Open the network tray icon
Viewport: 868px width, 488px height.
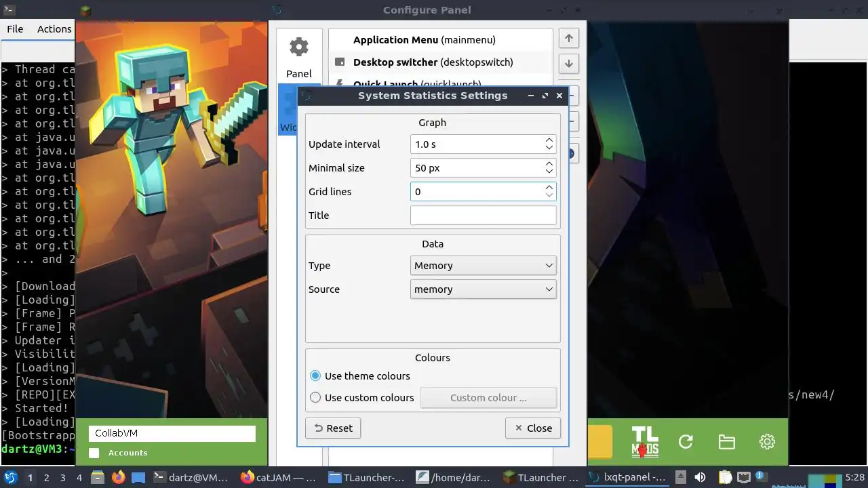(744, 477)
